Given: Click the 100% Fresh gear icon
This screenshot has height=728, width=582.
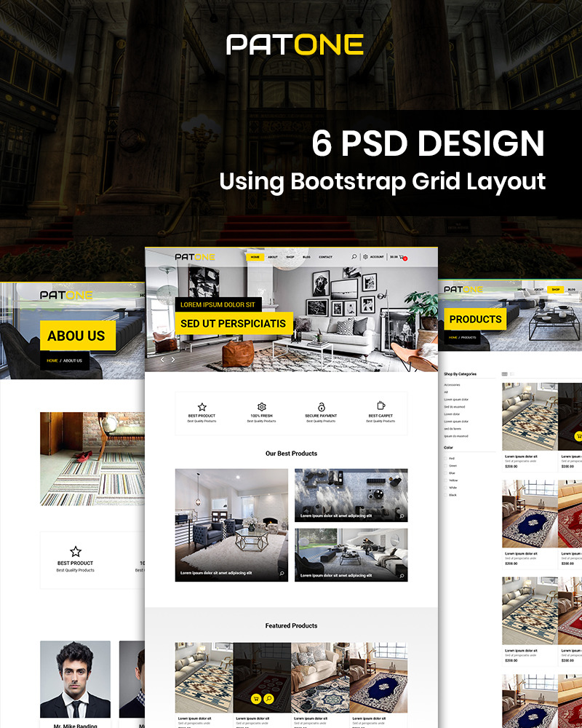Looking at the screenshot, I should 261,408.
